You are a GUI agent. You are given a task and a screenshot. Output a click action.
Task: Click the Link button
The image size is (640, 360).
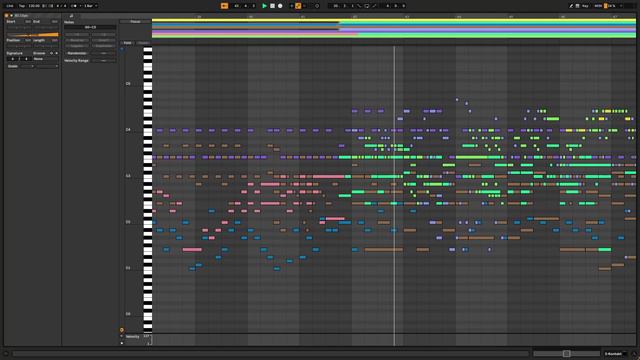(x=10, y=6)
